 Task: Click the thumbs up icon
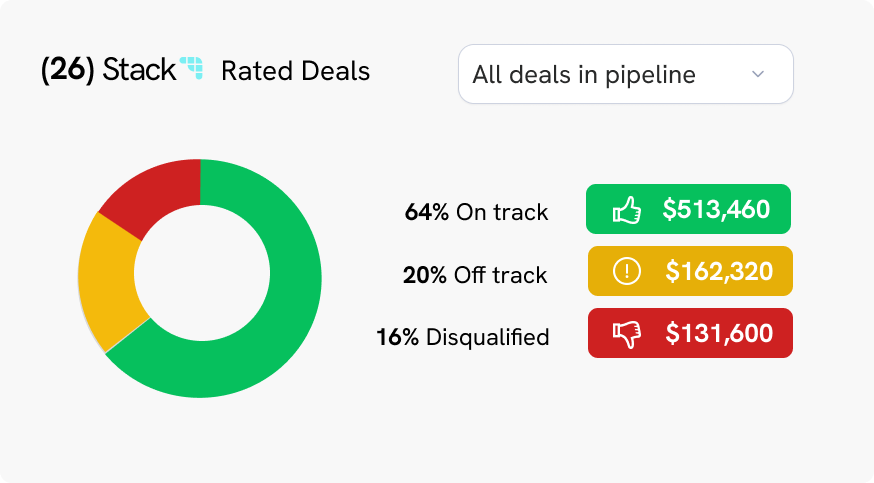tap(627, 210)
